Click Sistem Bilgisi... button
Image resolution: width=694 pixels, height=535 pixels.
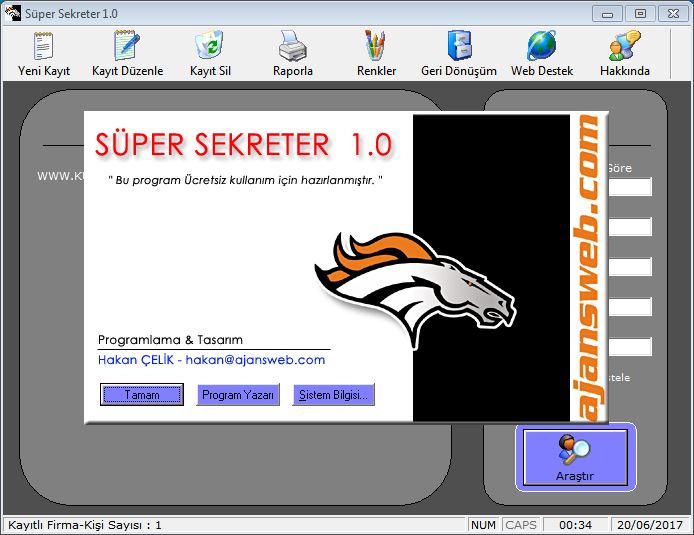333,394
